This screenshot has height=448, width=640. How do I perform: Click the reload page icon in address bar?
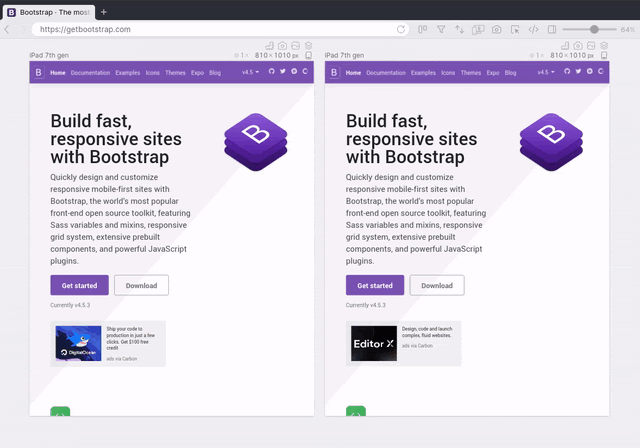tap(401, 30)
